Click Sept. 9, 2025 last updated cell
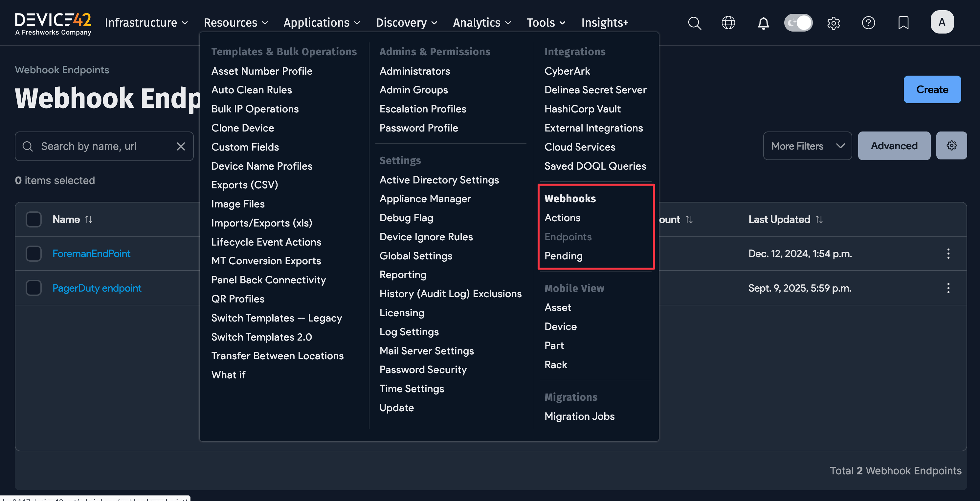This screenshot has height=501, width=980. pyautogui.click(x=800, y=288)
